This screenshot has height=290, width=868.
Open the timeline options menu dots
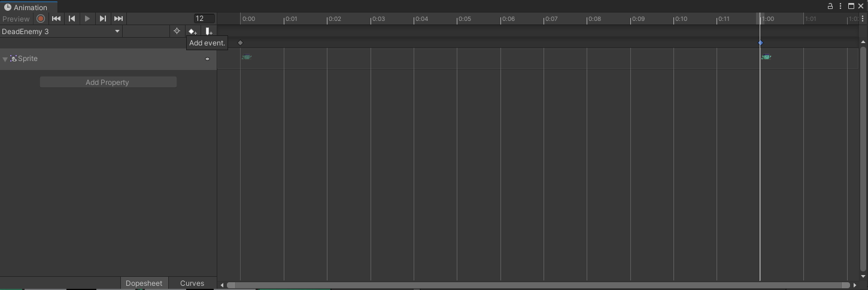point(863,19)
